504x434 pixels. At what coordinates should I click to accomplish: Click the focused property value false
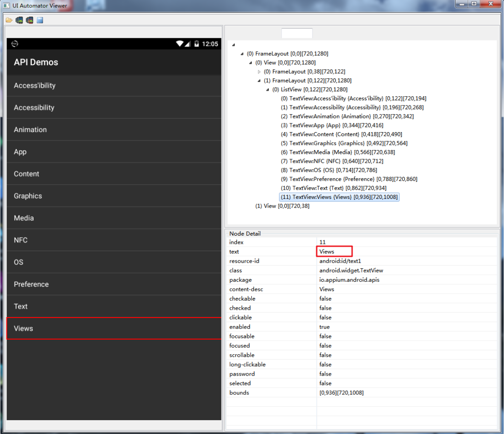pyautogui.click(x=325, y=346)
